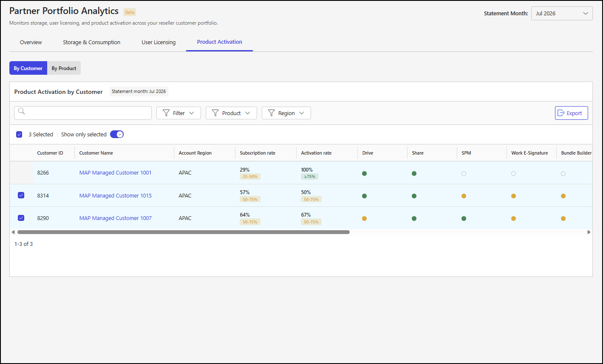Image resolution: width=603 pixels, height=364 pixels.
Task: Expand the Product filter dropdown
Action: [x=231, y=113]
